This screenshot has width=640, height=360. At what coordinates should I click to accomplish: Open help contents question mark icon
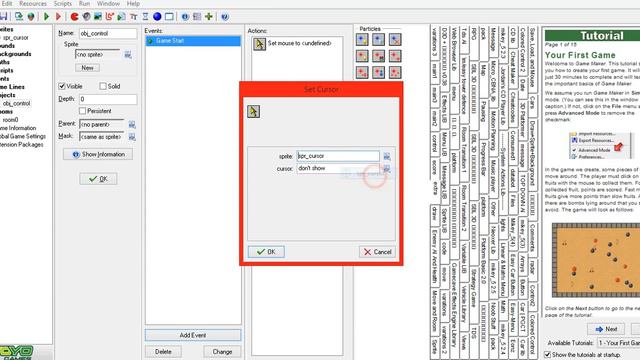click(x=224, y=16)
